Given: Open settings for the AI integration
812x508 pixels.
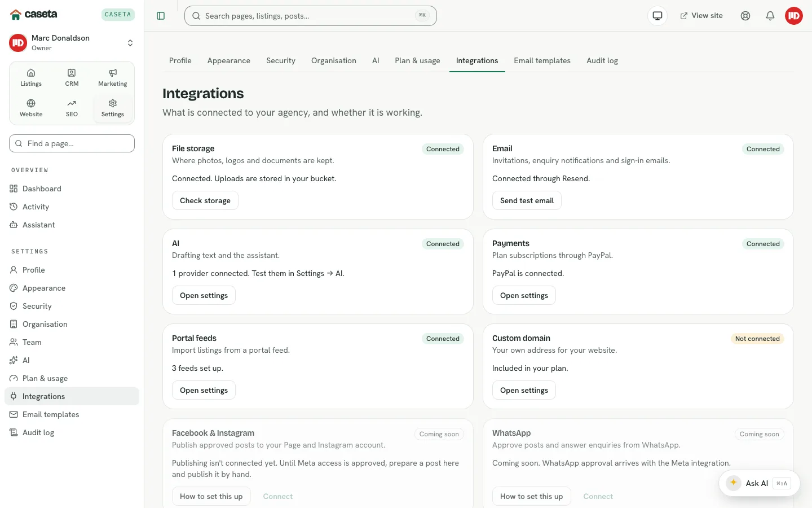Looking at the screenshot, I should [204, 295].
